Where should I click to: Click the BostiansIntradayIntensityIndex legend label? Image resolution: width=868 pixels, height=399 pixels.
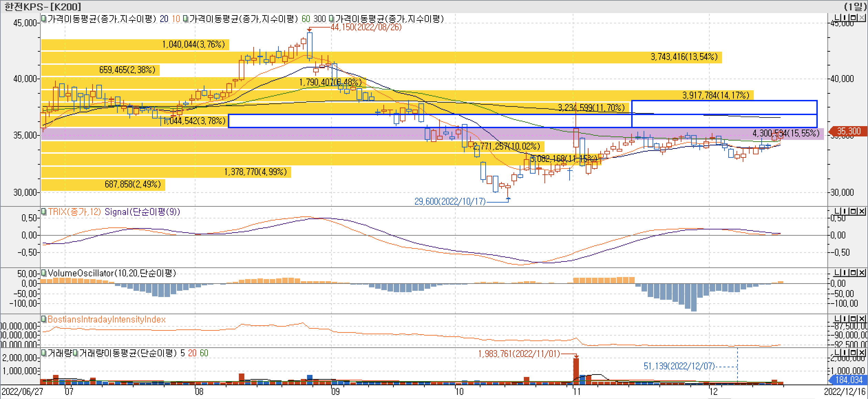(x=107, y=319)
